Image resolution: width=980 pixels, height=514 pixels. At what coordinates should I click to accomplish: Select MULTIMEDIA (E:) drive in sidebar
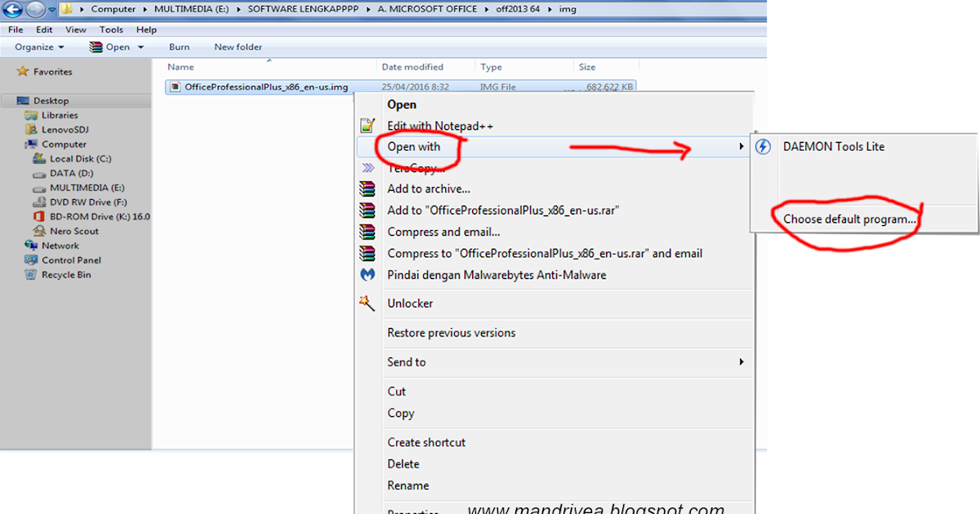tap(87, 188)
